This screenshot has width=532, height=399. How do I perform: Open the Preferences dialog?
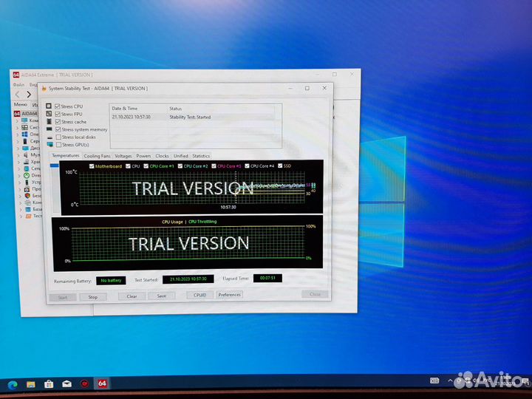pos(229,295)
